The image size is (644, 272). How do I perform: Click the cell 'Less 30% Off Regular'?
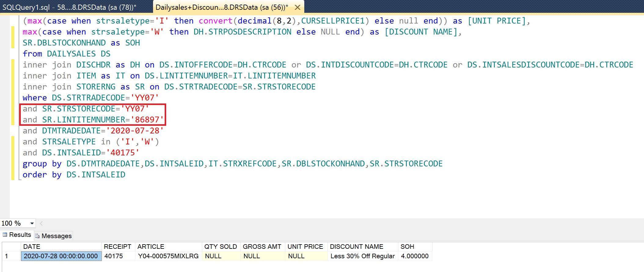point(363,256)
